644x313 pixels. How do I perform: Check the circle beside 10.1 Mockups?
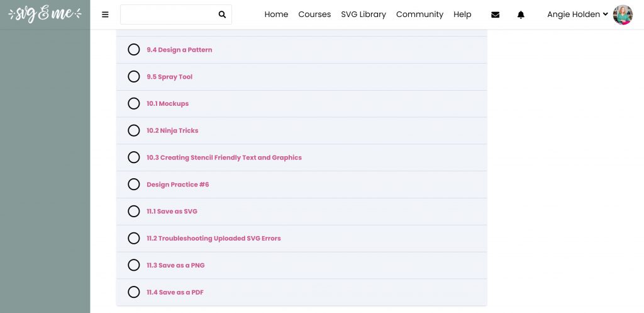pyautogui.click(x=134, y=104)
